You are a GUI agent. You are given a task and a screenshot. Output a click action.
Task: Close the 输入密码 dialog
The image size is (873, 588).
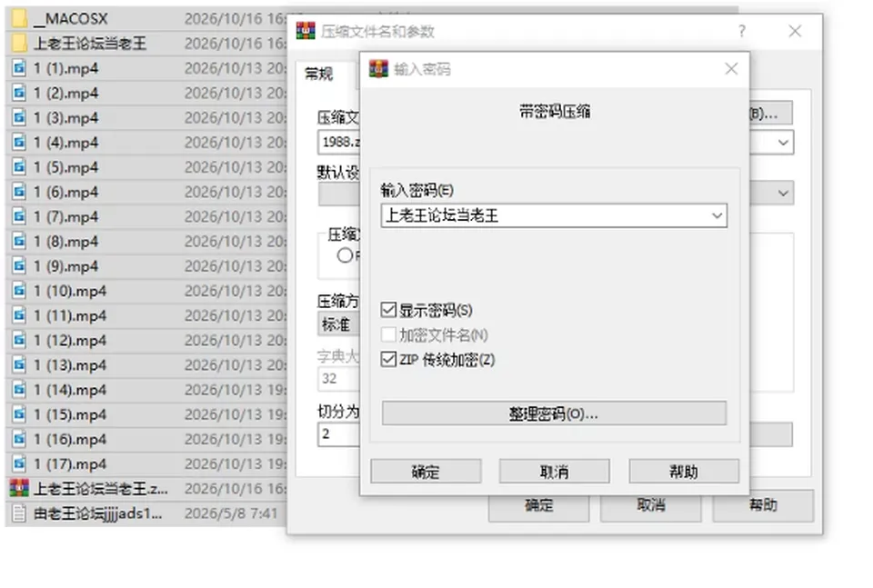coord(731,68)
